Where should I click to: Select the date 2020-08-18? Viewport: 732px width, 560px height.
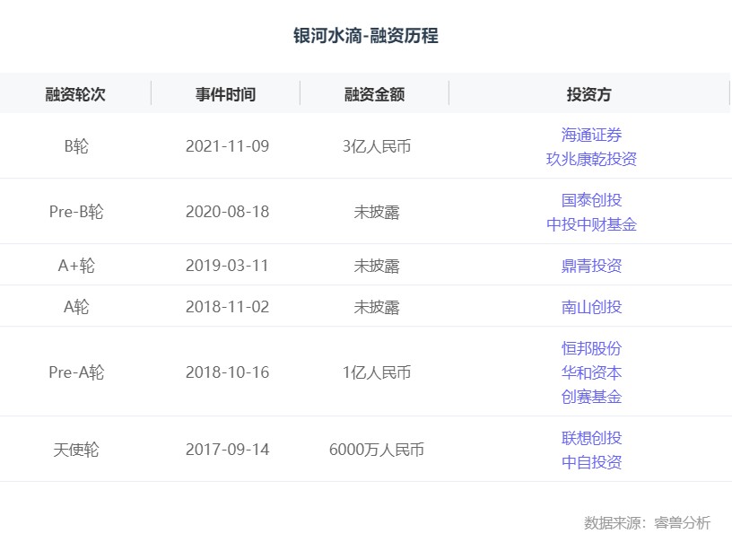coord(227,212)
